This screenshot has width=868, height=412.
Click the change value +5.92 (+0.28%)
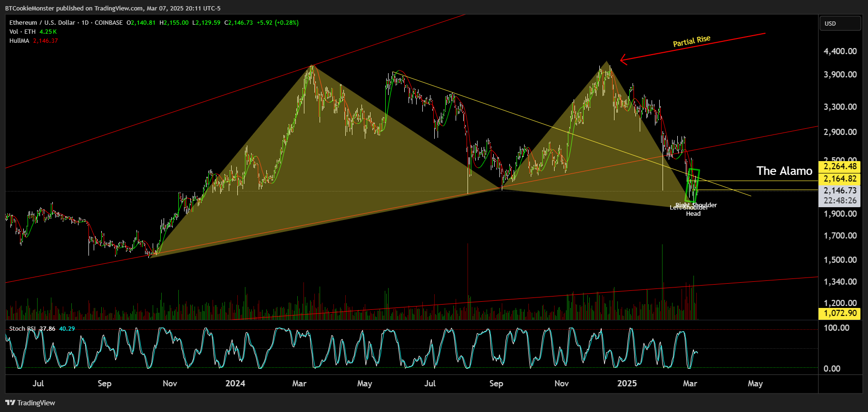[278, 22]
